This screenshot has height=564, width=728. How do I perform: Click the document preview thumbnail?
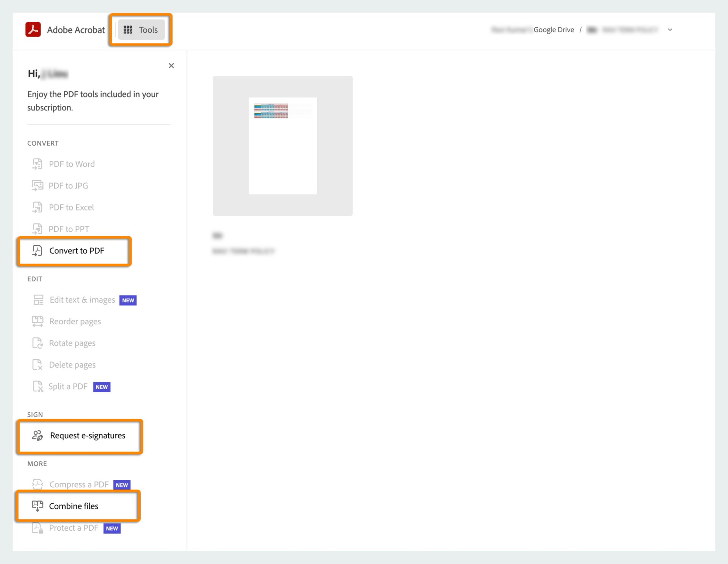282,145
